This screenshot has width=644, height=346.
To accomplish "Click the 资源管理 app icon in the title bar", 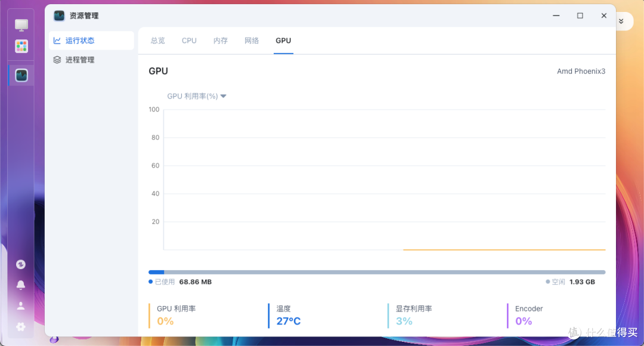I will tap(59, 16).
